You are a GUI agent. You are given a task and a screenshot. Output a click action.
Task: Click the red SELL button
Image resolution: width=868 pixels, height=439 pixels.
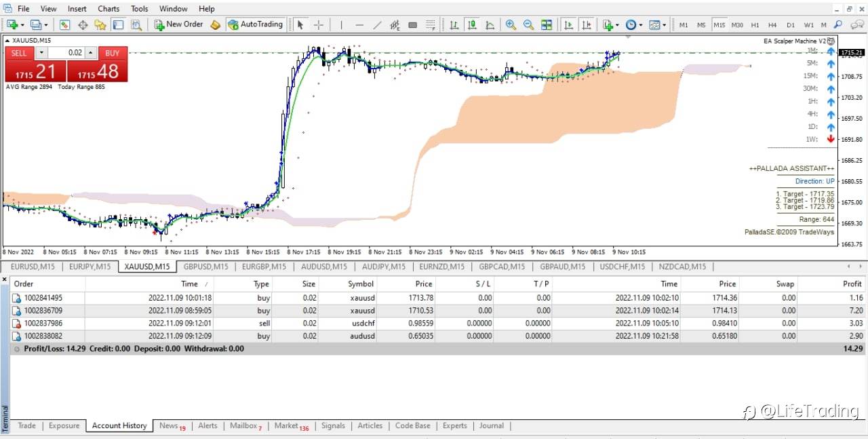click(x=20, y=53)
